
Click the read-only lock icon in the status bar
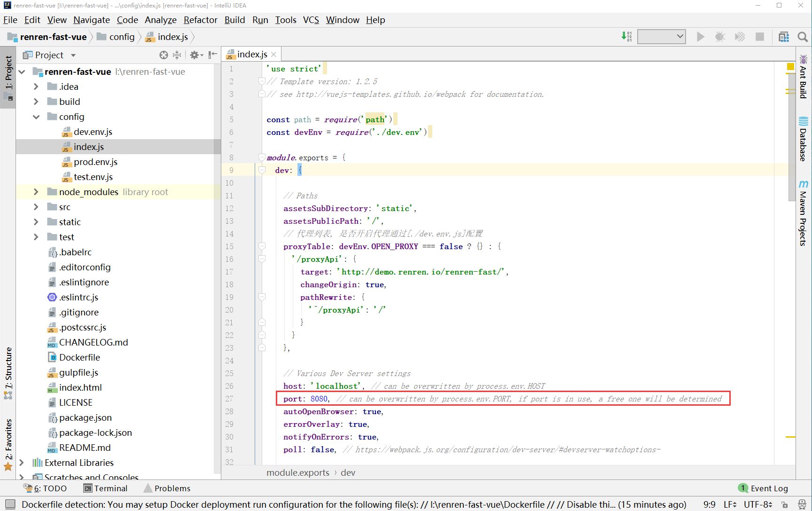[x=784, y=504]
